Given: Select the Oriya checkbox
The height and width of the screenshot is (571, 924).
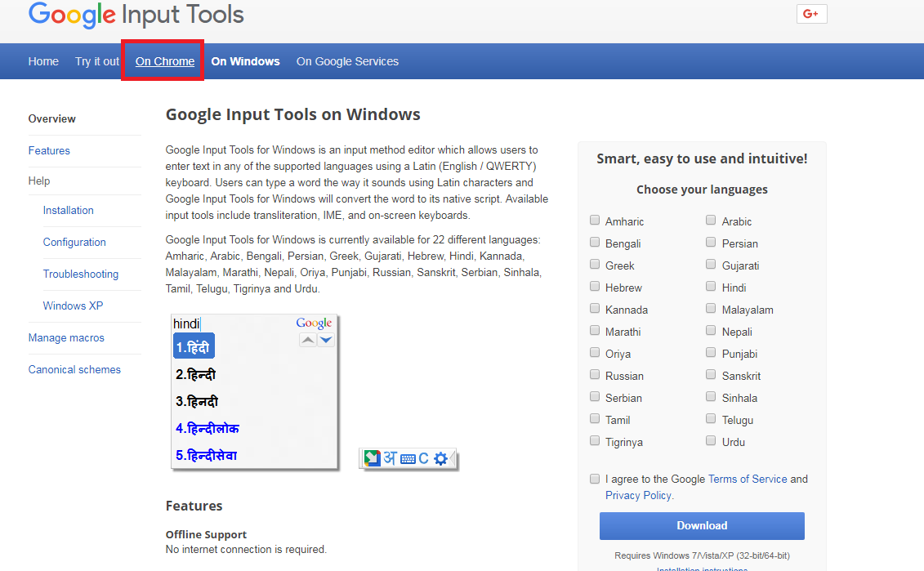Looking at the screenshot, I should 595,353.
